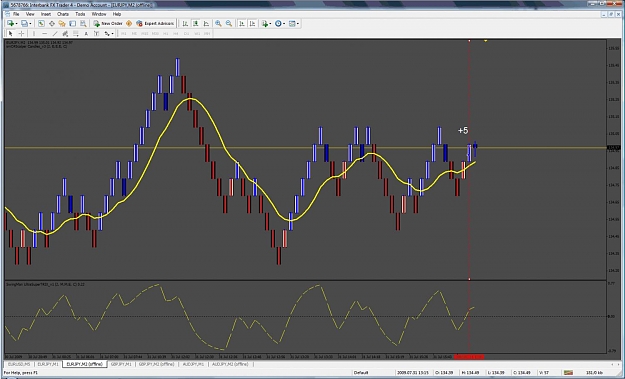Switch to the EURJPY,M1 chart tab
The image size is (625, 379).
click(x=48, y=364)
